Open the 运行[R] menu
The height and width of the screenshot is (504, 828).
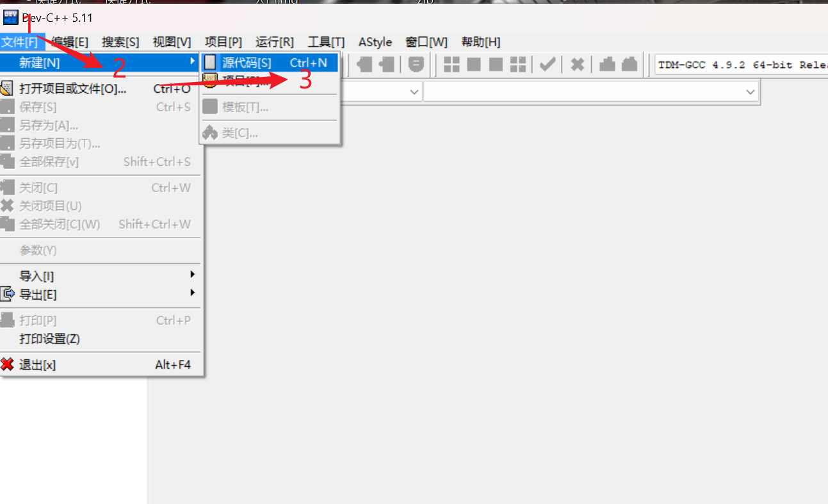coord(275,42)
